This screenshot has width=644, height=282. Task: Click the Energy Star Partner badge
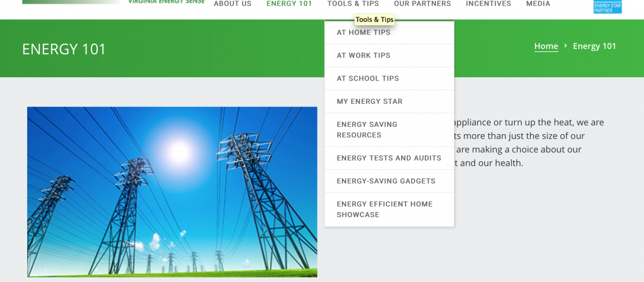click(x=607, y=7)
